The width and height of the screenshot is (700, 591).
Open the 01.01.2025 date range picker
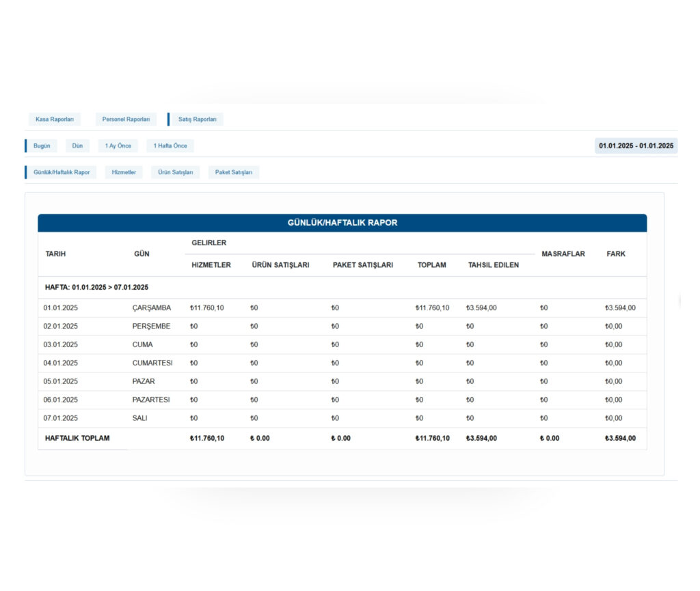tap(636, 146)
